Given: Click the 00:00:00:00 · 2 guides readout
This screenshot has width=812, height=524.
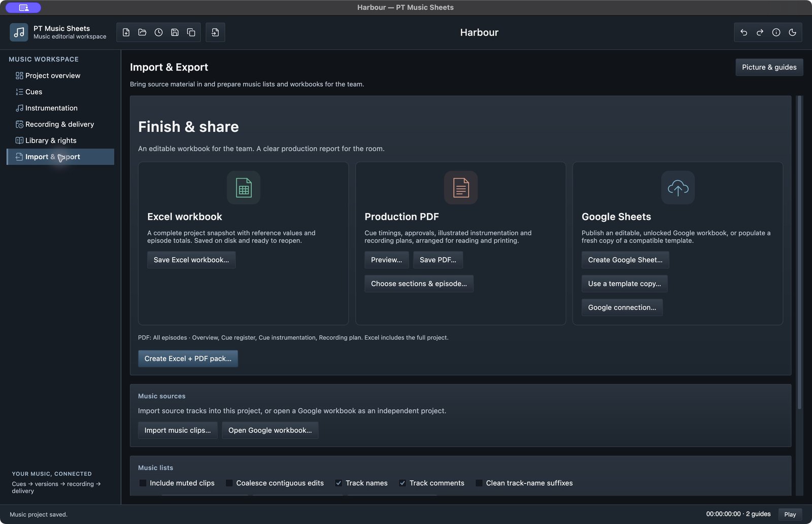Looking at the screenshot, I should (x=738, y=514).
